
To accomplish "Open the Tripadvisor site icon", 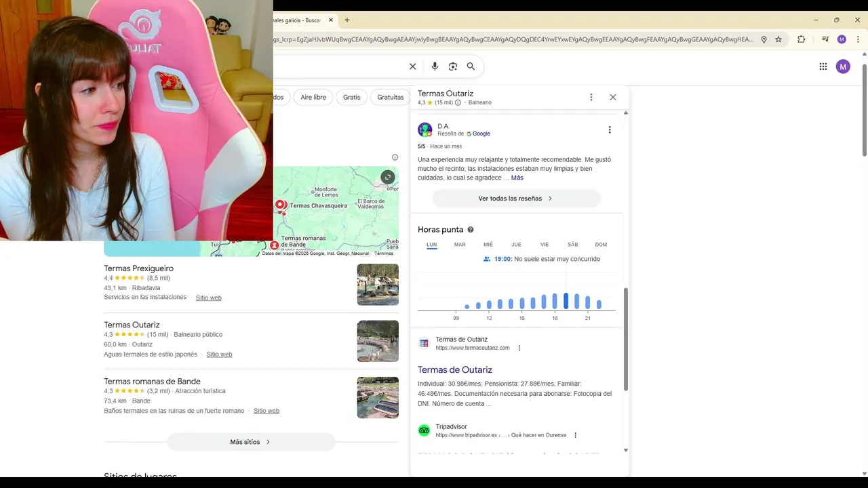I will point(424,430).
